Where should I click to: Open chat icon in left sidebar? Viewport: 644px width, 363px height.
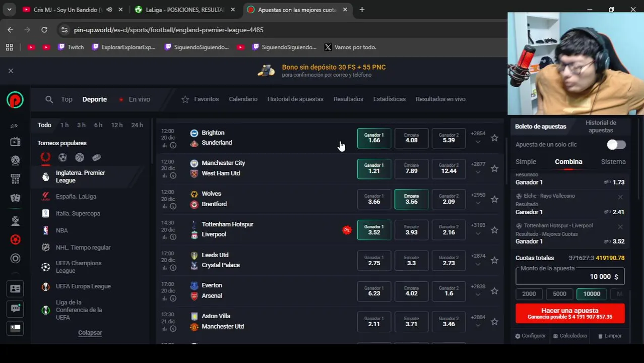point(15,308)
